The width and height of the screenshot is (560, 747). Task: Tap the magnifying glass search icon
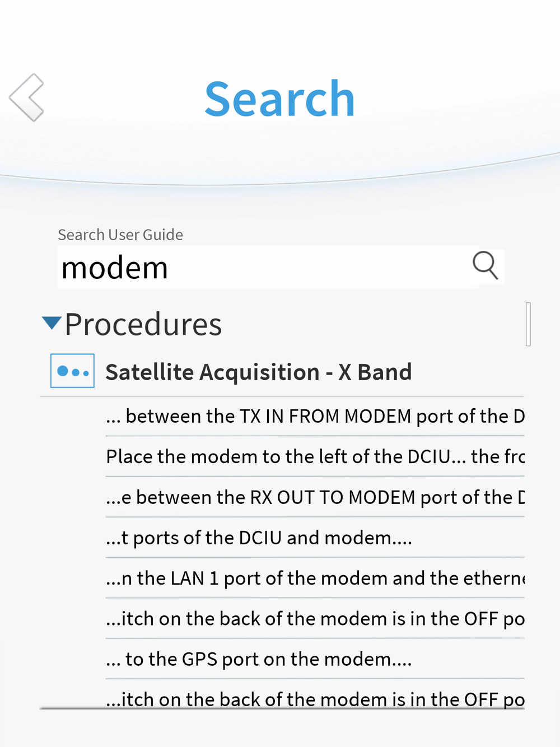485,265
